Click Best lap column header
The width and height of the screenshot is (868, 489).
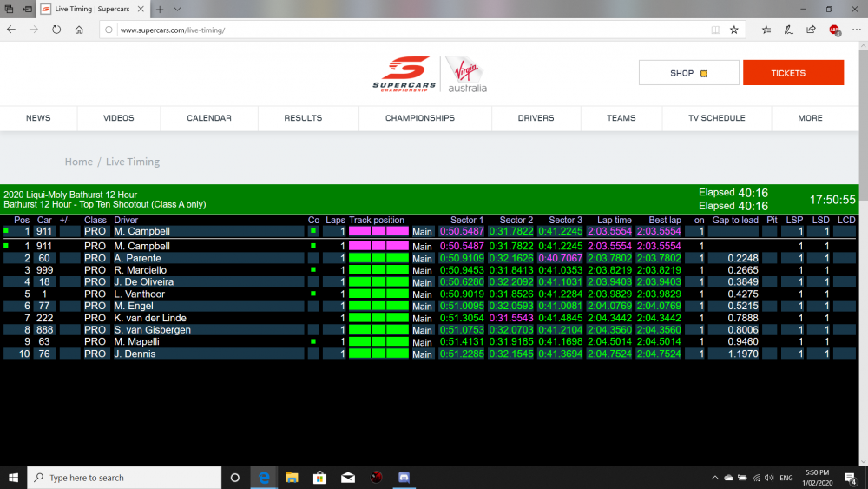[x=664, y=220]
